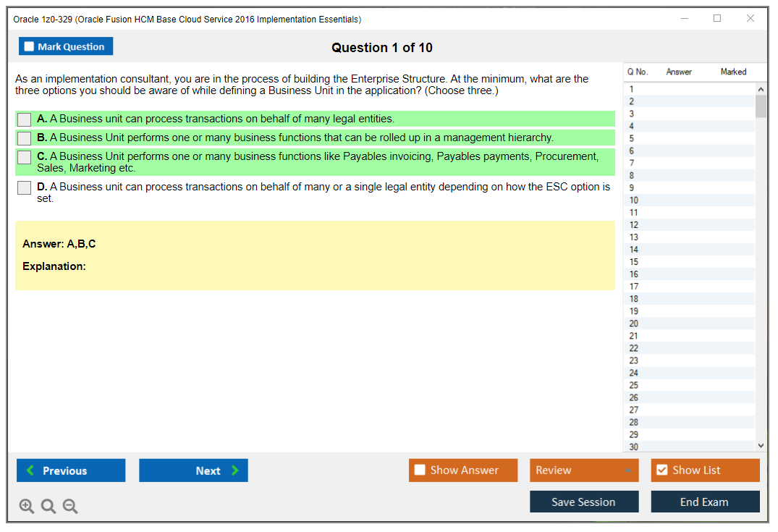This screenshot has width=778, height=532.
Task: Disable the Show List checkbox
Action: (x=661, y=470)
